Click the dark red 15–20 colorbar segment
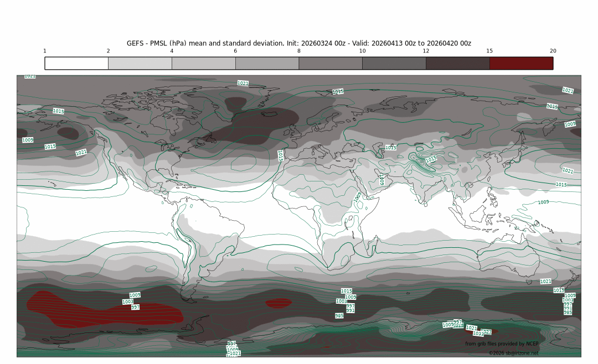Screen dimensions: 598x364 coord(521,63)
